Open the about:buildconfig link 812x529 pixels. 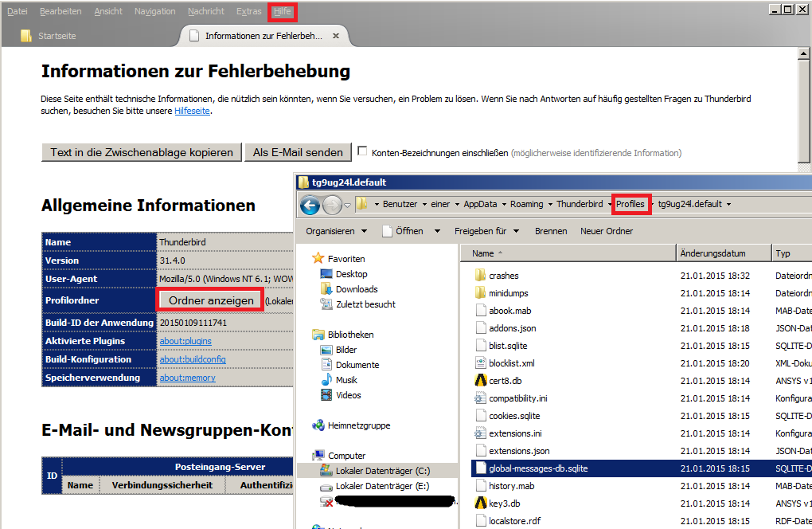tap(193, 359)
